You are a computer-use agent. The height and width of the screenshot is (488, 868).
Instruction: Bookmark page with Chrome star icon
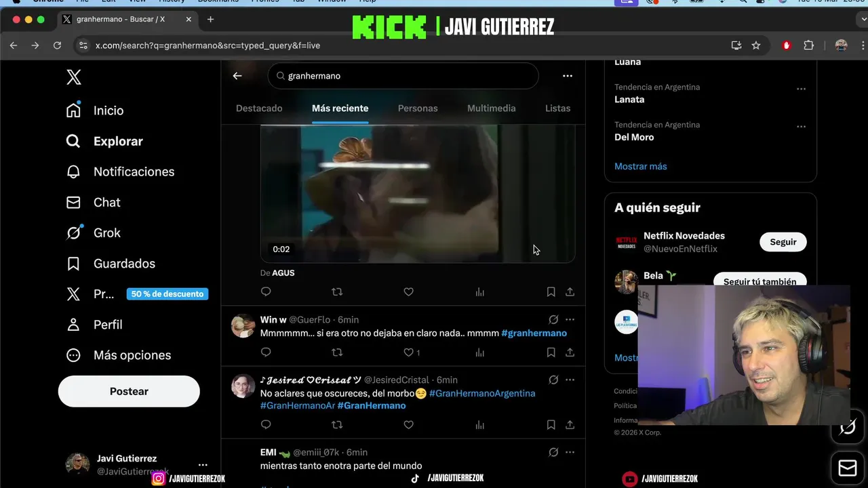click(x=755, y=45)
